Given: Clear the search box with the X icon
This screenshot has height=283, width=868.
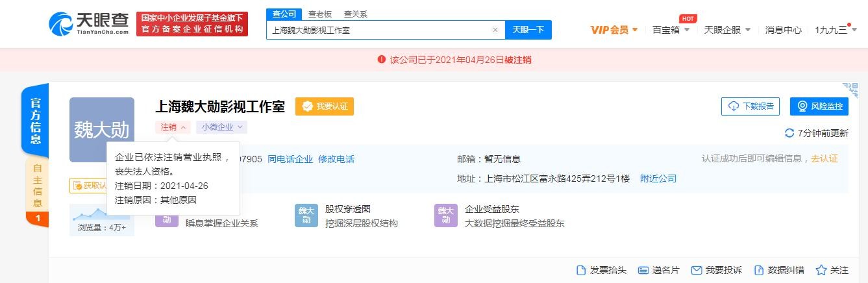Looking at the screenshot, I should pos(495,30).
